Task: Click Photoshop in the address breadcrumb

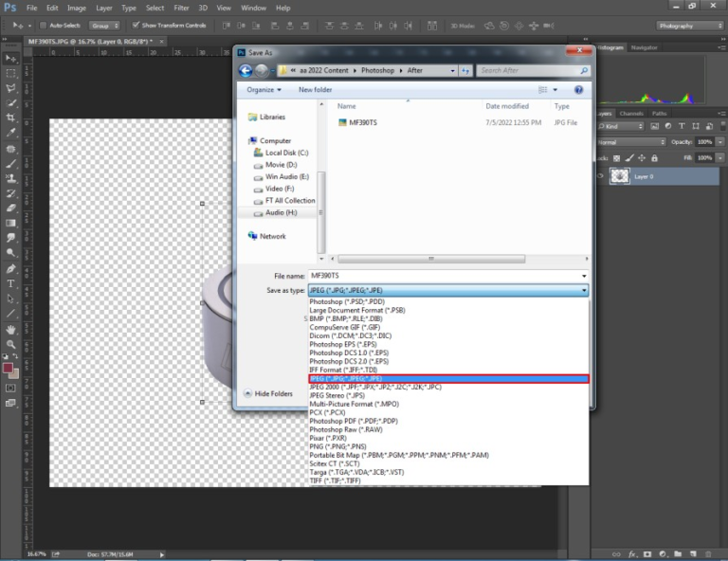Action: (x=377, y=70)
